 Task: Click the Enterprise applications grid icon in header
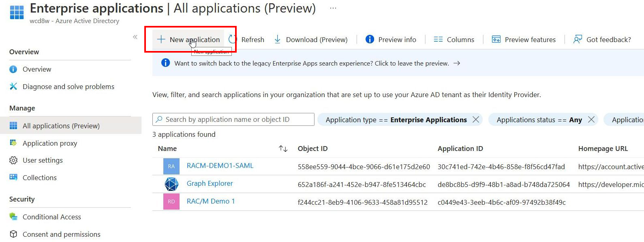point(17,12)
